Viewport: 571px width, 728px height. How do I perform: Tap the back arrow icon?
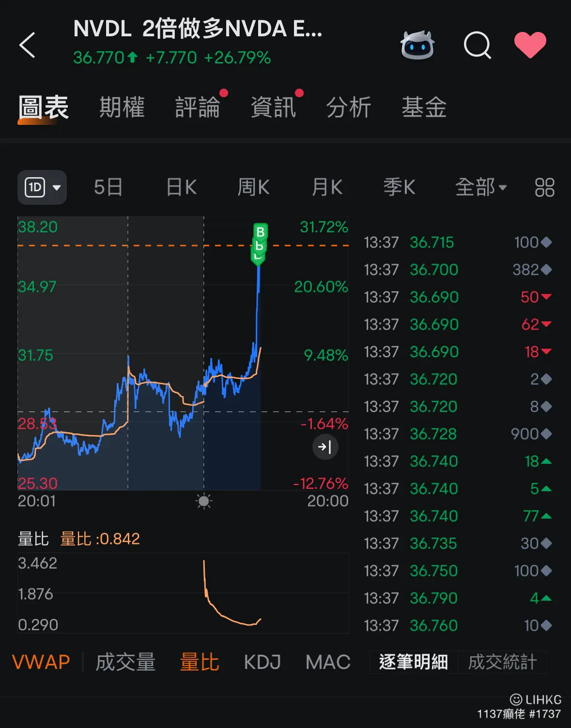click(27, 45)
